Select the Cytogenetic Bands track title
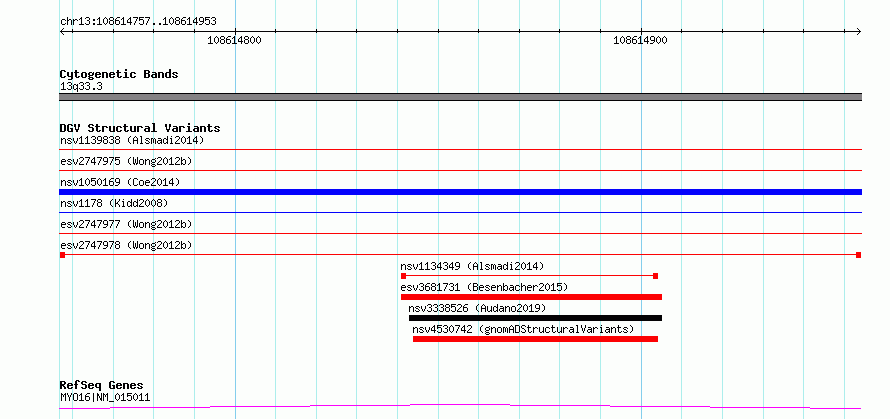 coord(119,74)
